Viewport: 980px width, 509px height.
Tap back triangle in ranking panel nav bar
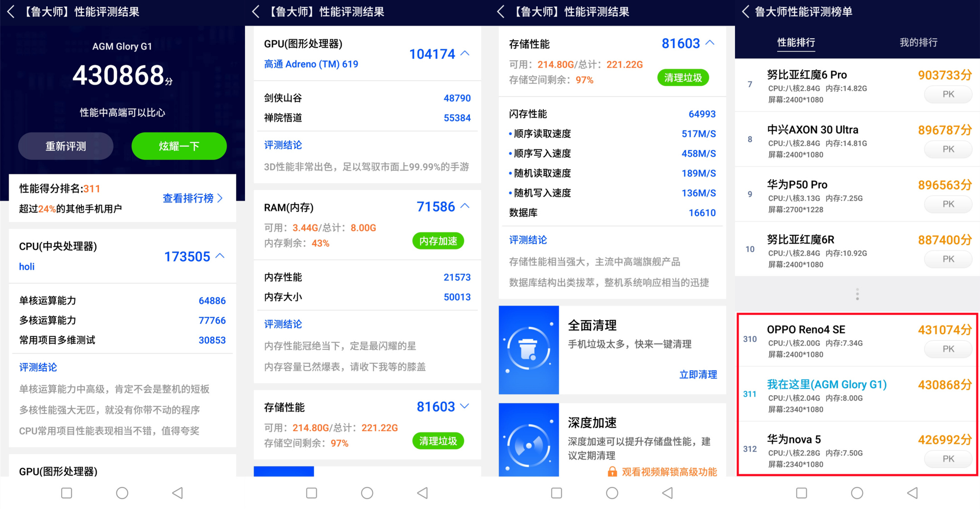[x=912, y=493]
